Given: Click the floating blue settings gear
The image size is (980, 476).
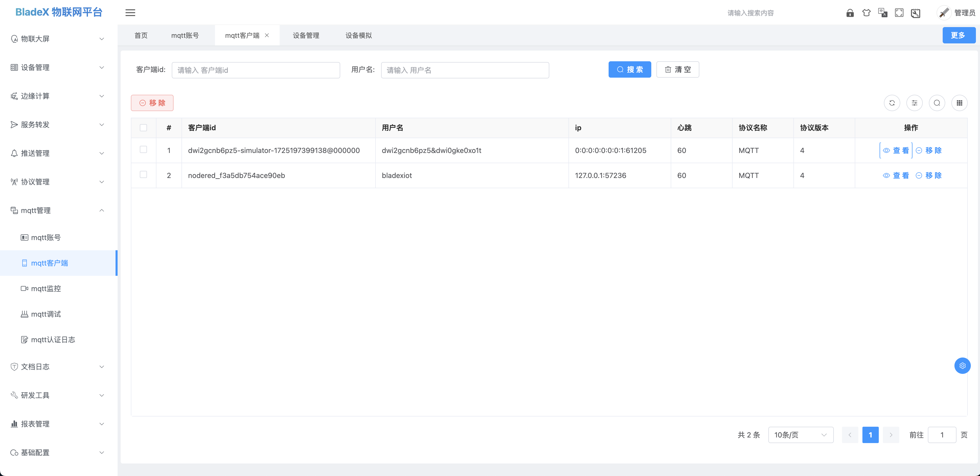Looking at the screenshot, I should tap(962, 365).
